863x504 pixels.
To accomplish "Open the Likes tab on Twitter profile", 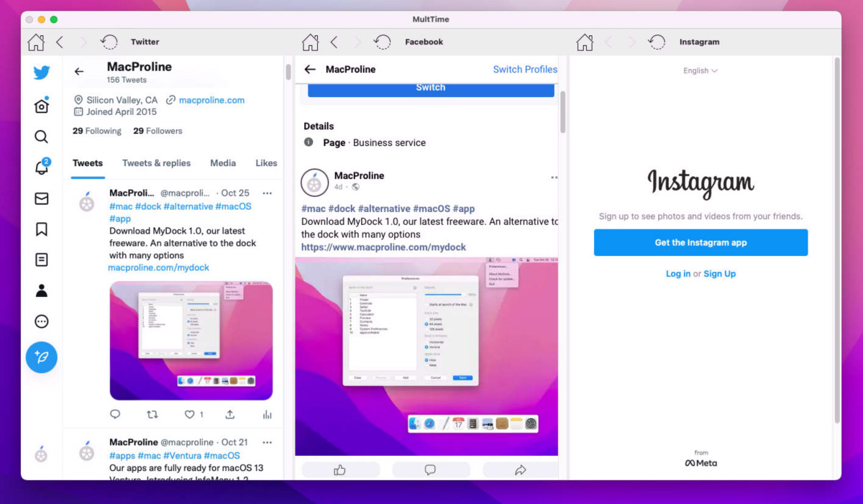I will tap(267, 163).
